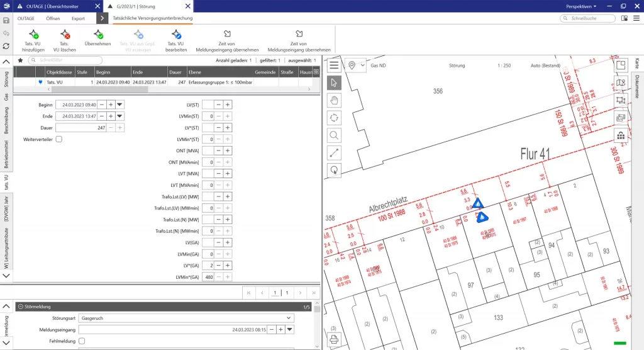Click the print icon below the map tools

(x=334, y=340)
